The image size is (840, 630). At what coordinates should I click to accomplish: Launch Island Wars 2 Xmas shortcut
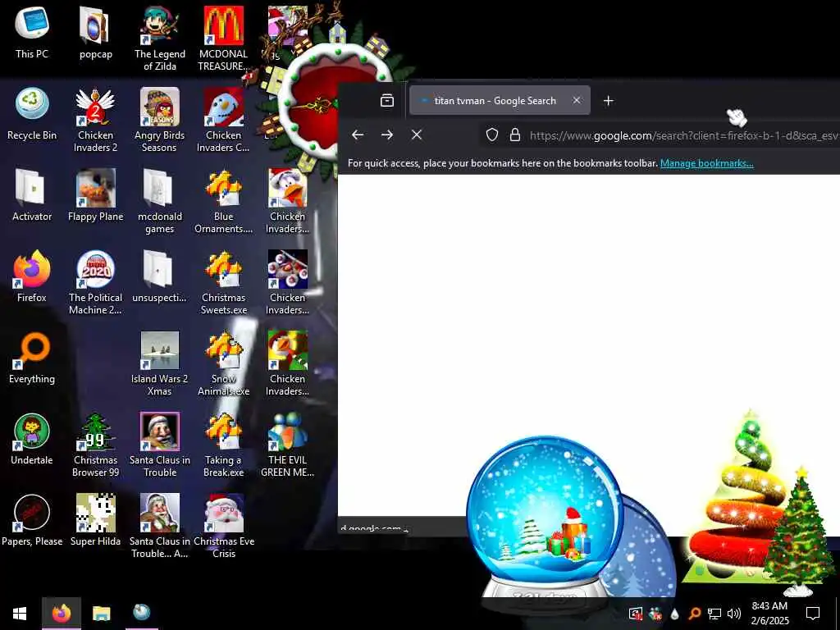(x=160, y=364)
